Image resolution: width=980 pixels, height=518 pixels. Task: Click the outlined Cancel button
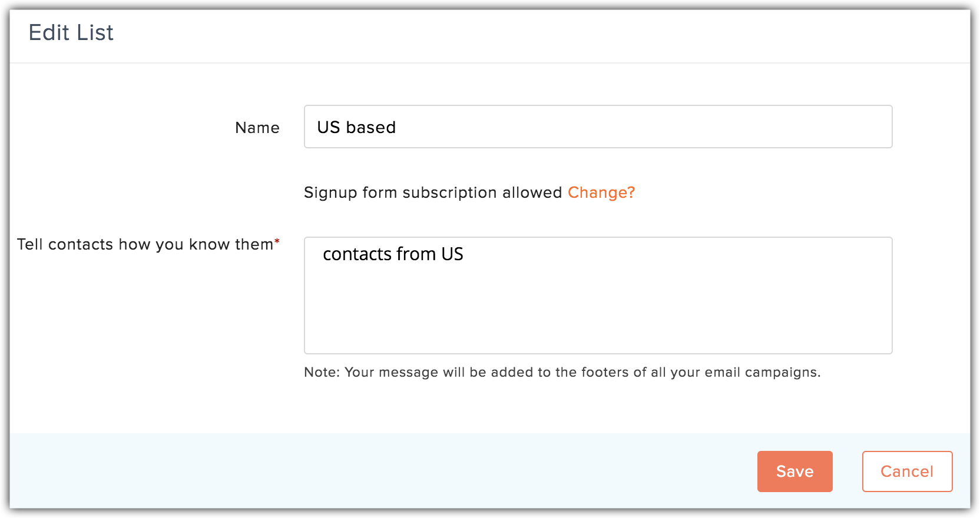tap(906, 471)
